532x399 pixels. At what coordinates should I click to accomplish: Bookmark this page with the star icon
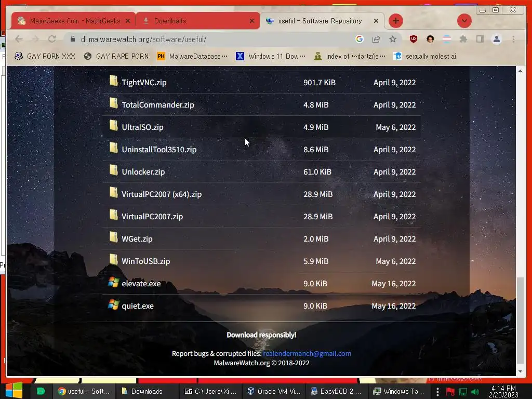point(393,39)
